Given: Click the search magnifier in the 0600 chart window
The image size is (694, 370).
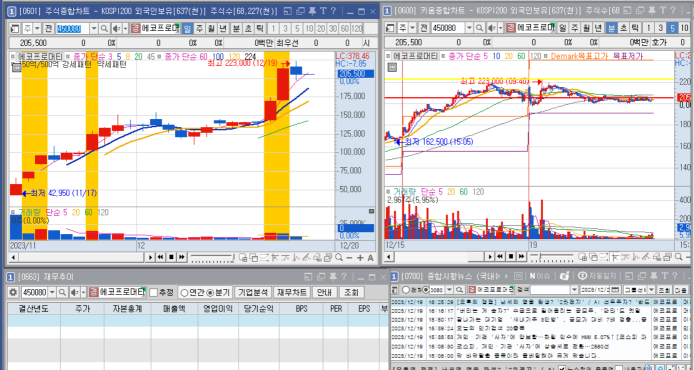Looking at the screenshot, I should pos(479,28).
